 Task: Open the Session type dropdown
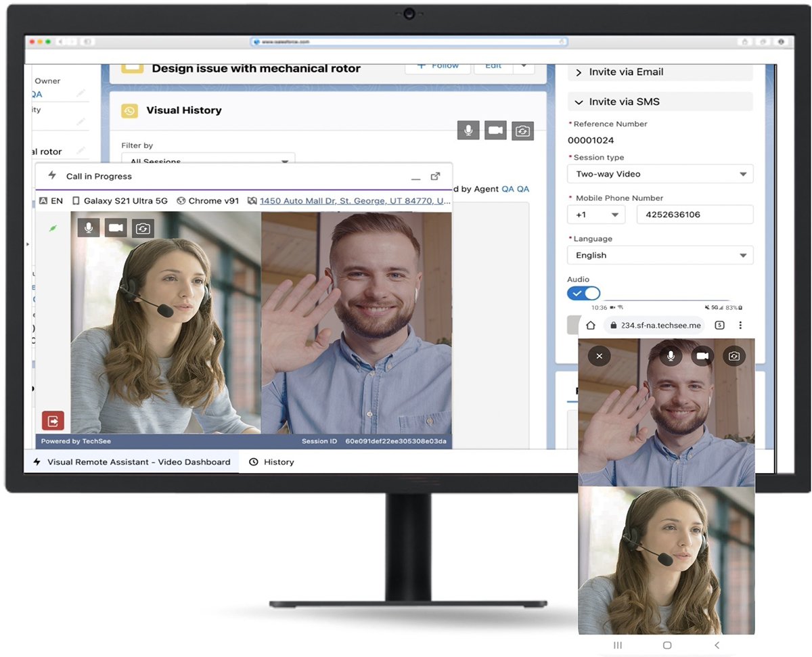pos(660,174)
